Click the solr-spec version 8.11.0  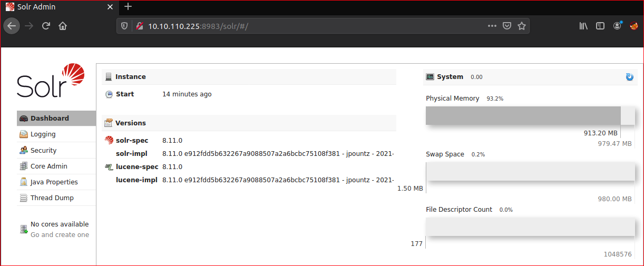[x=172, y=141]
